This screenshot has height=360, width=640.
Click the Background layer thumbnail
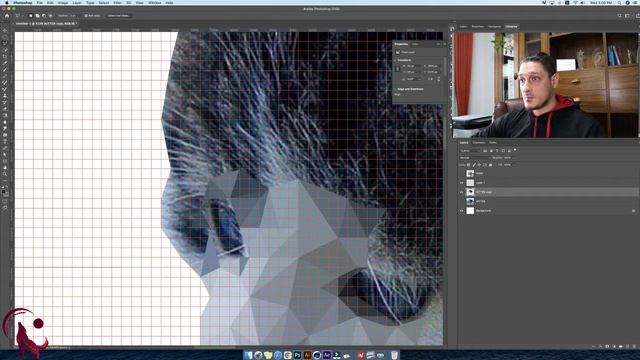pos(470,211)
